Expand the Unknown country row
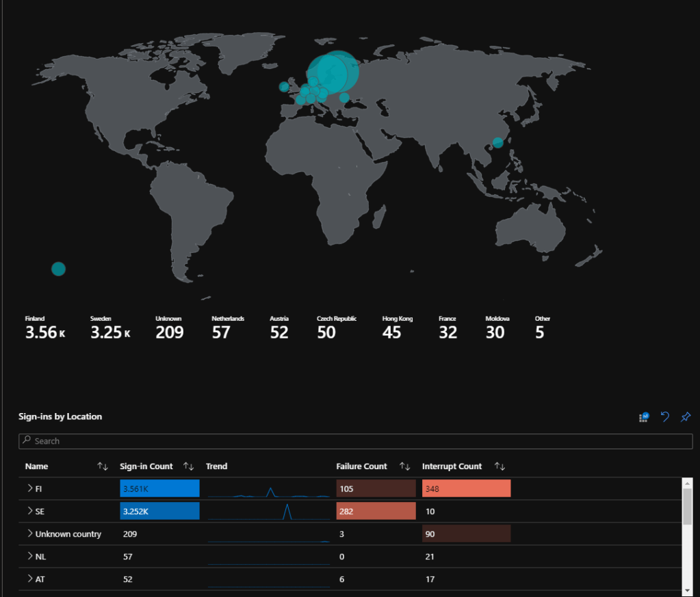This screenshot has width=700, height=597. click(x=30, y=533)
